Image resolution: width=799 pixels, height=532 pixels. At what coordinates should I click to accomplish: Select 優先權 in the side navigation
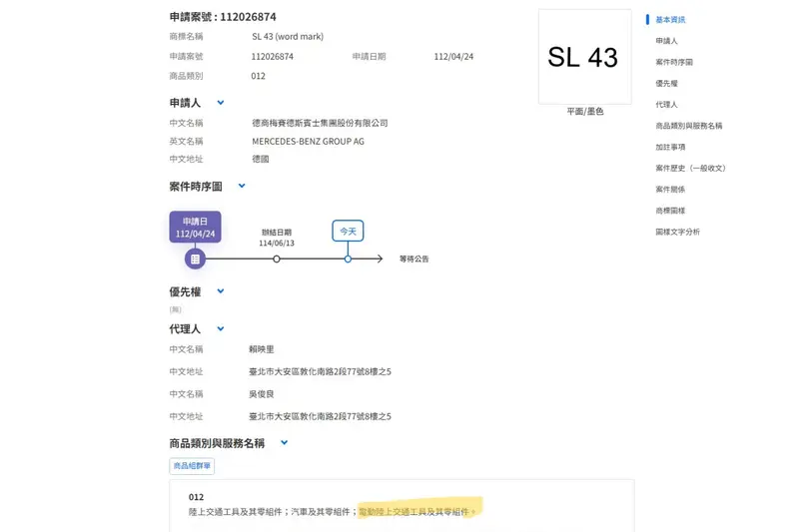pos(666,83)
